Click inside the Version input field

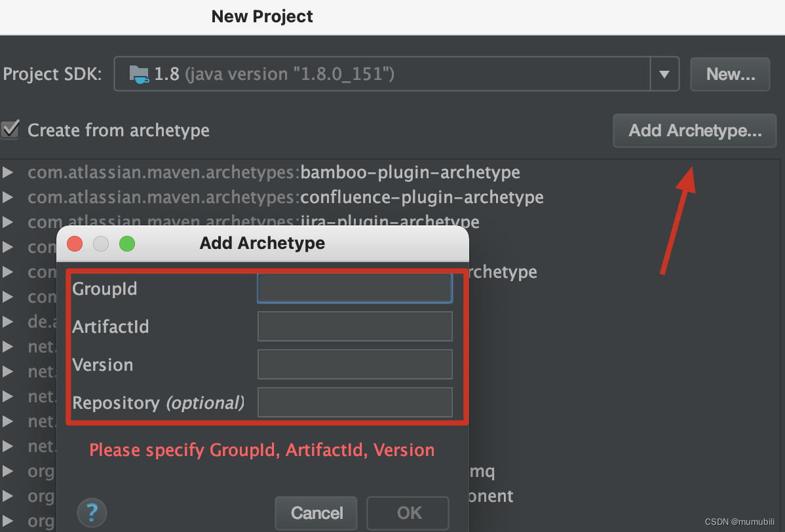coord(354,364)
